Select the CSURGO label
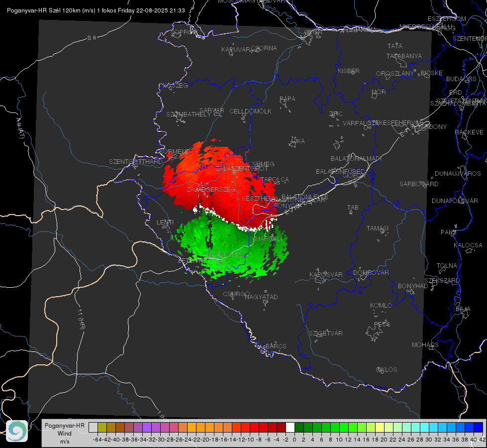 coord(236,294)
